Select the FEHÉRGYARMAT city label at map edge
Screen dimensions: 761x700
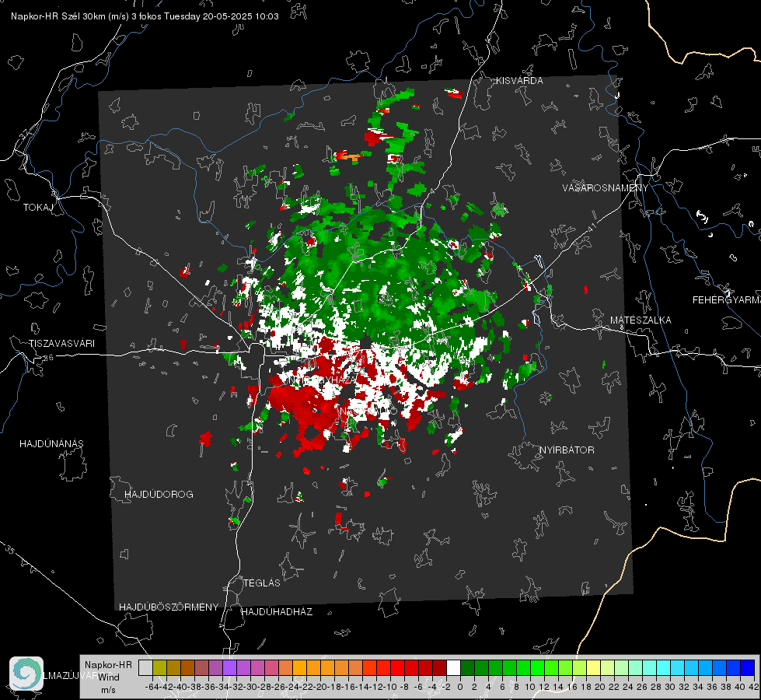(727, 300)
